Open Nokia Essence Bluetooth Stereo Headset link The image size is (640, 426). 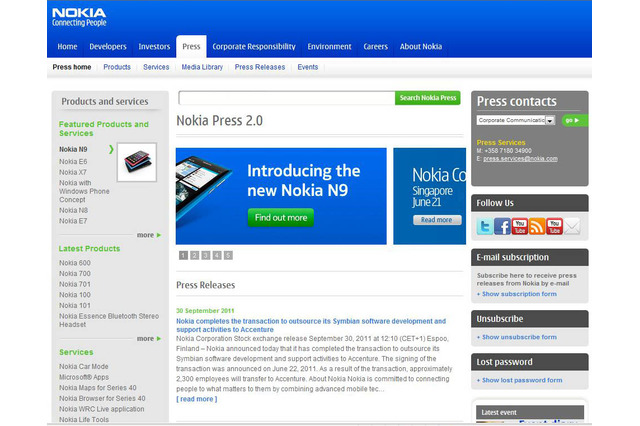pyautogui.click(x=109, y=320)
